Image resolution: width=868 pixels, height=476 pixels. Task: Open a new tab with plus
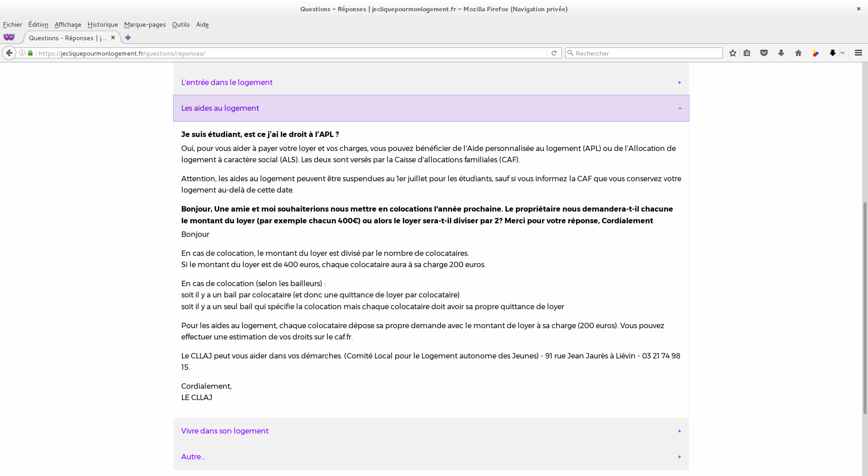(x=128, y=38)
